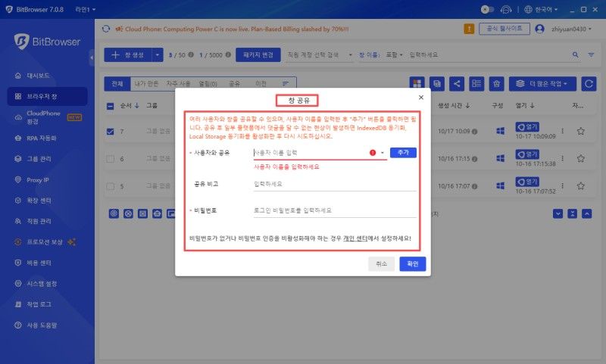Click the 패키지 변경 button
The image size is (606, 364).
(258, 55)
